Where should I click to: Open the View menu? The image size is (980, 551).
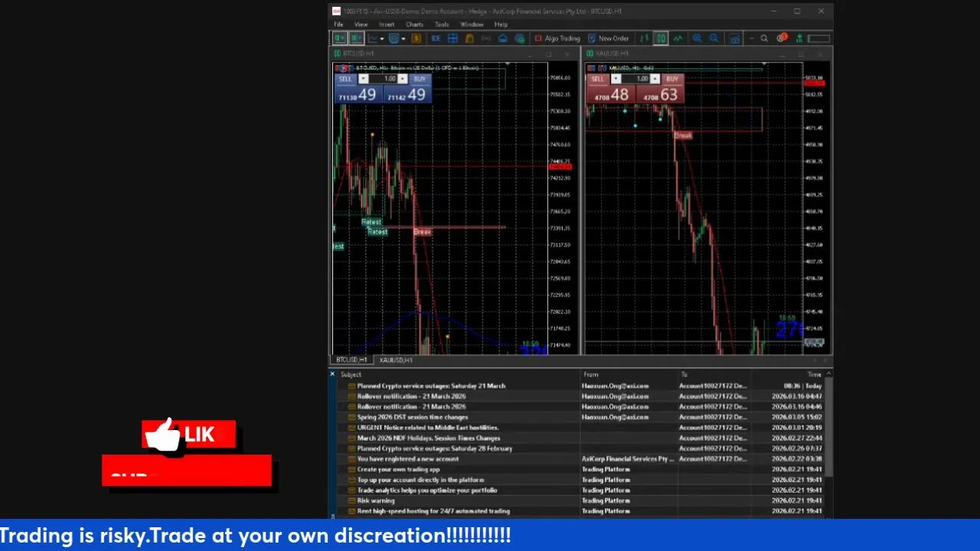[361, 24]
